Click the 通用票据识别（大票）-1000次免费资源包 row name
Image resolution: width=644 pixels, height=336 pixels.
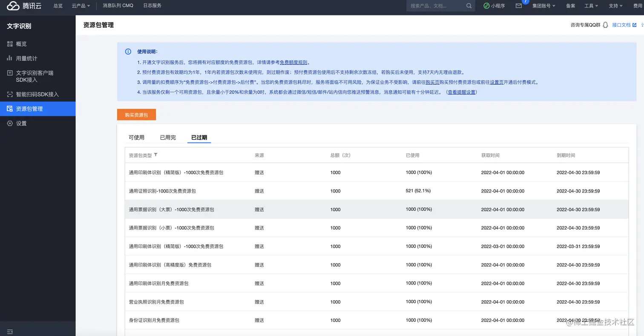(171, 210)
